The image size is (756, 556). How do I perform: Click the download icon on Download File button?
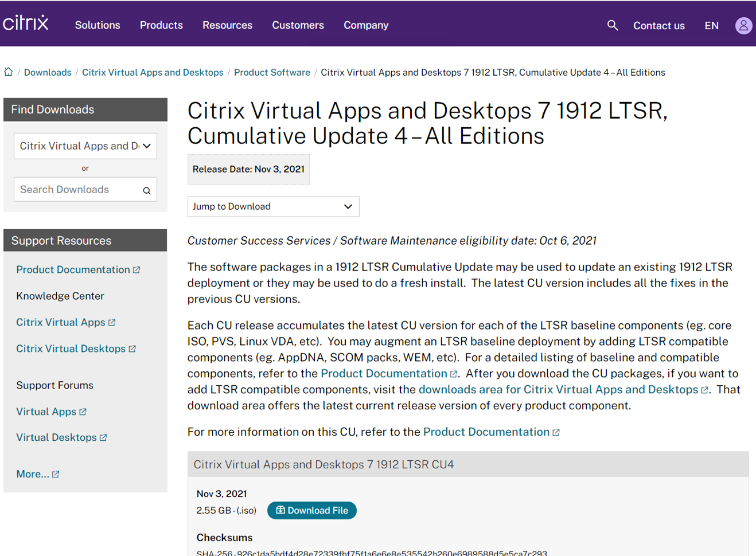[280, 510]
